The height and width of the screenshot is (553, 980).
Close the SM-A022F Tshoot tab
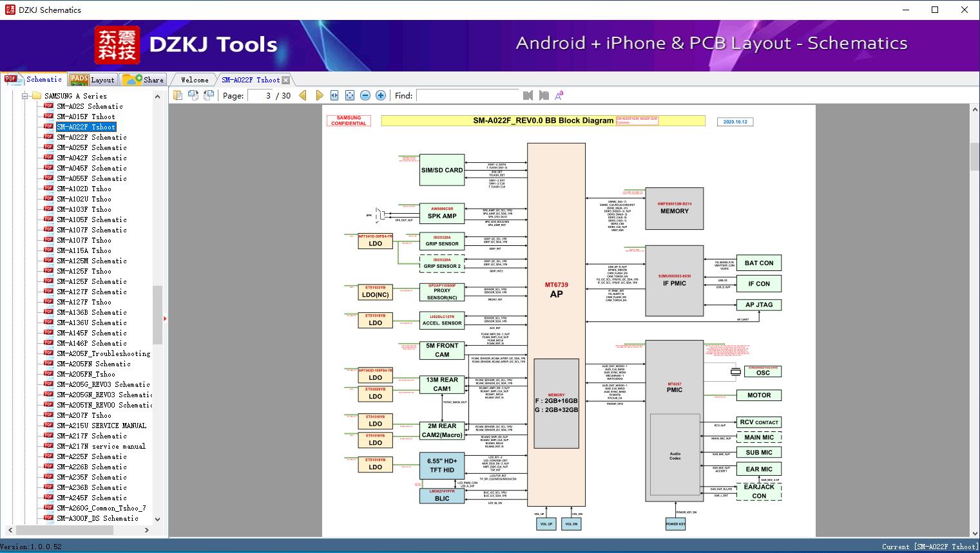pos(286,80)
